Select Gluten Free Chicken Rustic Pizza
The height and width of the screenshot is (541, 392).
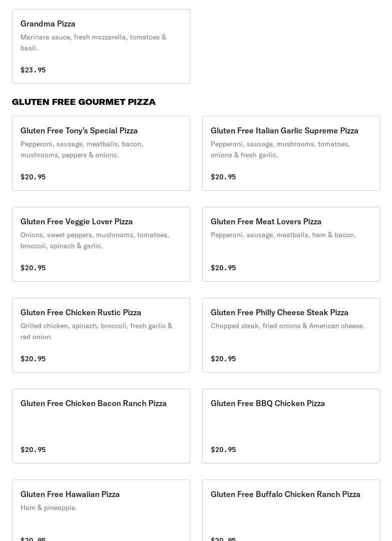pyautogui.click(x=80, y=312)
